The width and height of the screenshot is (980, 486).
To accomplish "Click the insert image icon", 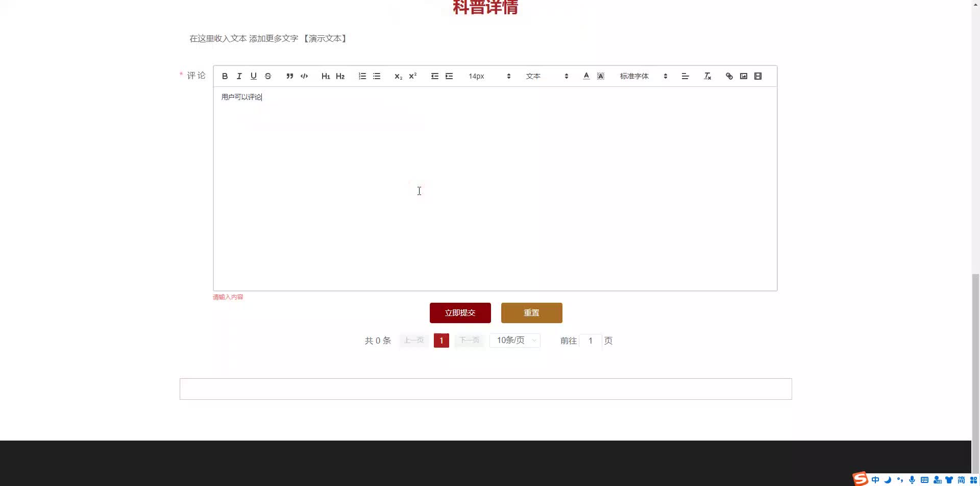I will coord(743,76).
